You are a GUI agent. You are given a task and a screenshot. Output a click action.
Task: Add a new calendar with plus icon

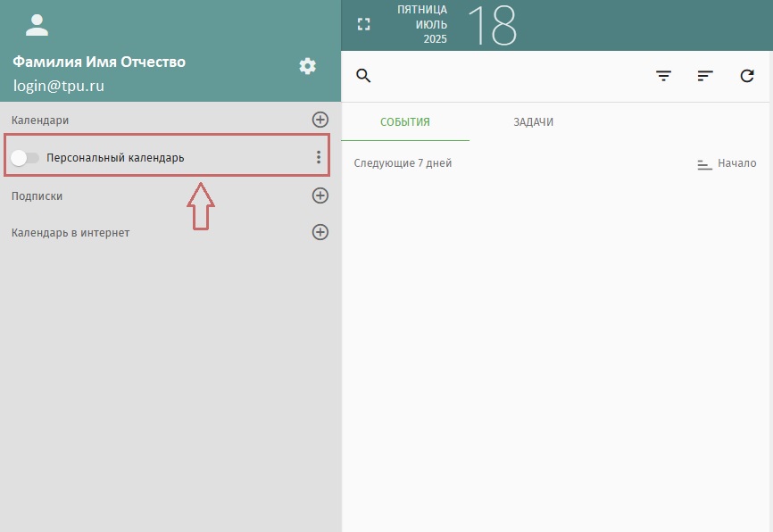[x=320, y=120]
